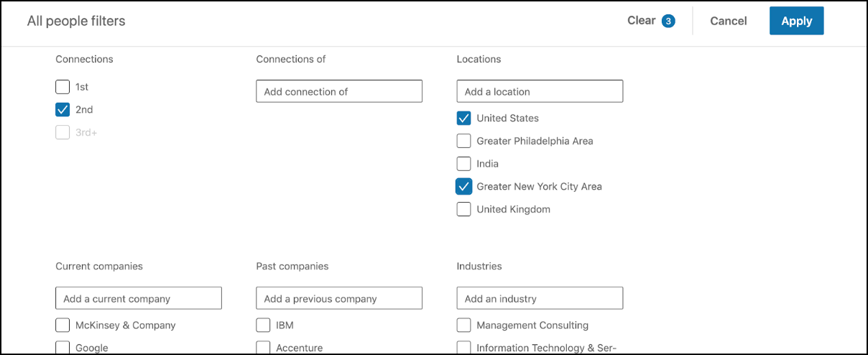
Task: Check the 1st connections checkbox
Action: point(63,87)
